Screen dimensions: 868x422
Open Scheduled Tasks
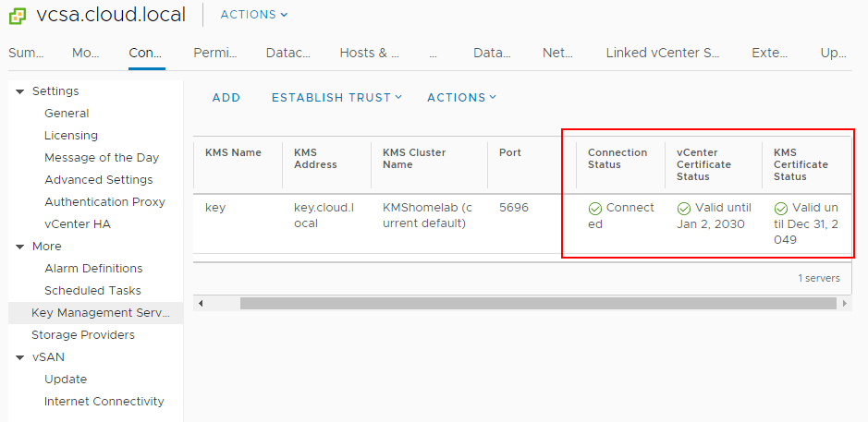click(92, 290)
